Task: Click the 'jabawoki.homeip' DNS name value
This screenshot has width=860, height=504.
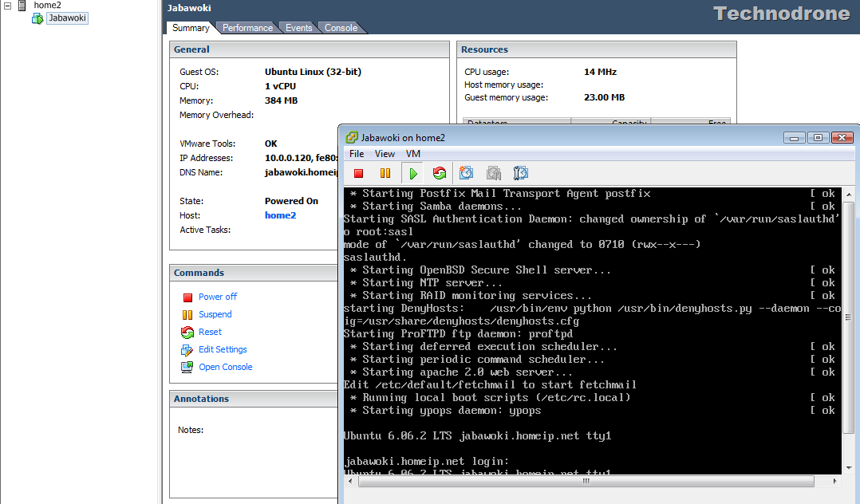Action: point(301,172)
